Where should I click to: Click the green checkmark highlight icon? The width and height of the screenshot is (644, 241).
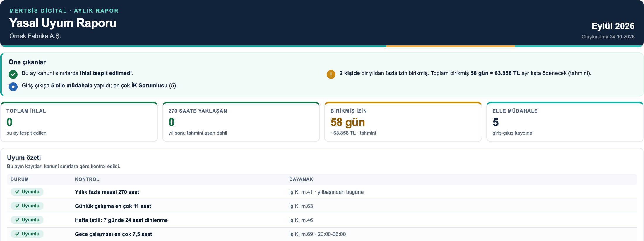click(x=13, y=74)
